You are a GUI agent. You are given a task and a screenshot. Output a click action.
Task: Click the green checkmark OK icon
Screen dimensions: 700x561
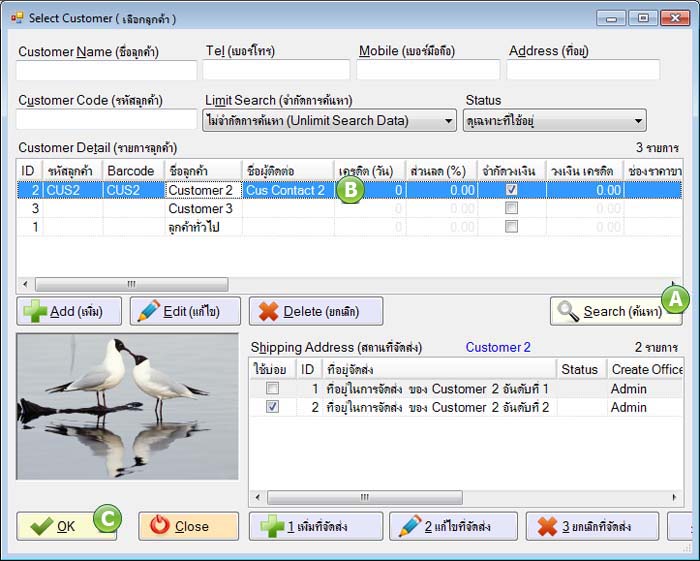pos(41,526)
